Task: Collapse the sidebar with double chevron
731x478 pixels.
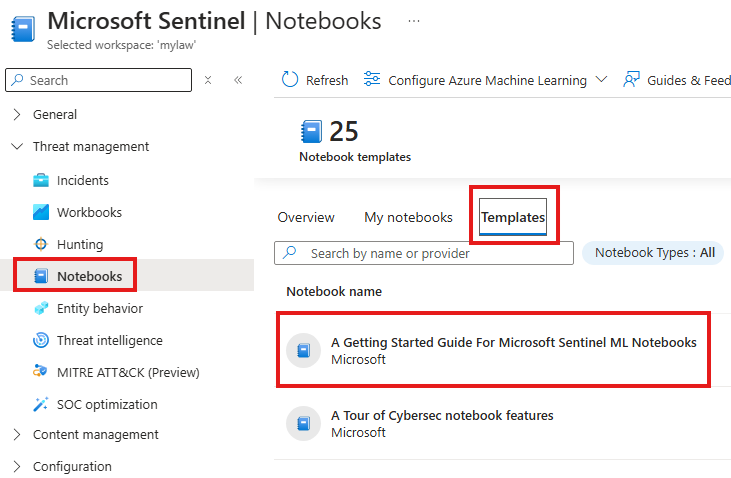Action: [238, 80]
